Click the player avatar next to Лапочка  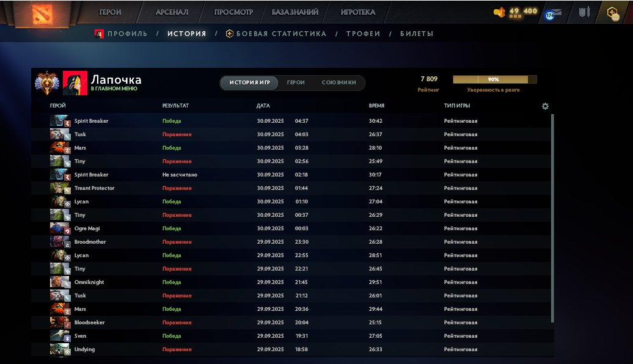[75, 81]
